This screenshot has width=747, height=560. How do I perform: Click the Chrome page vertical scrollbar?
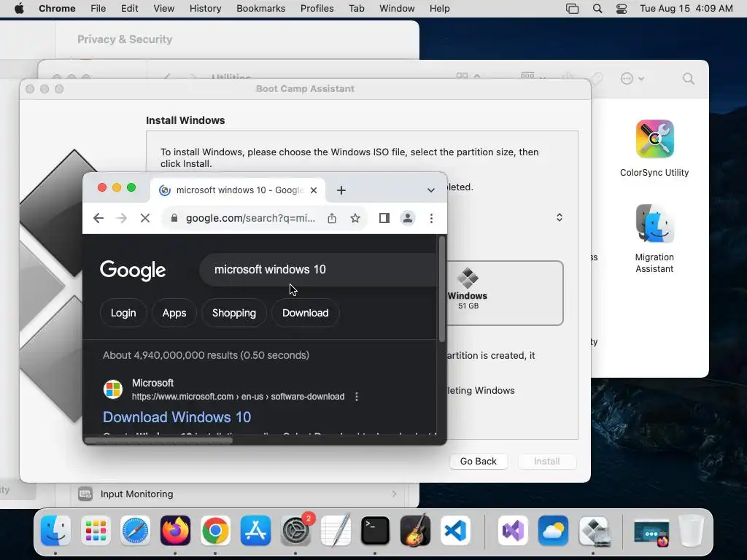(441, 289)
